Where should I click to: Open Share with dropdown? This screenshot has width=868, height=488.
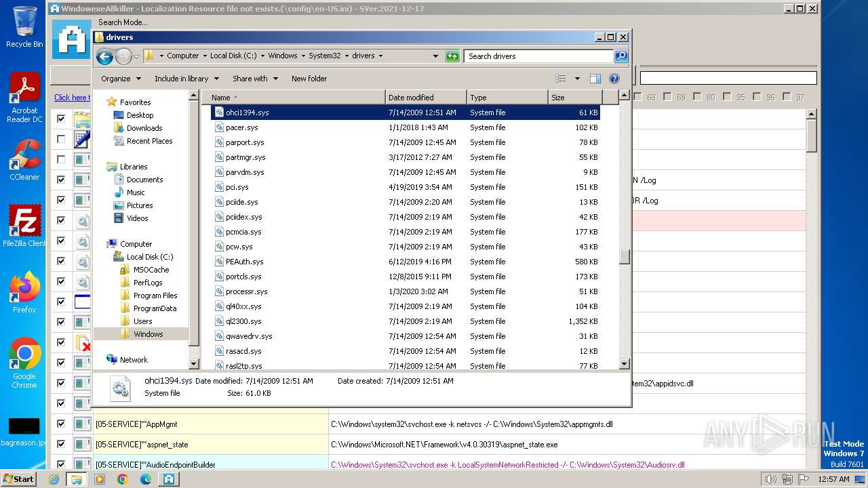[255, 79]
